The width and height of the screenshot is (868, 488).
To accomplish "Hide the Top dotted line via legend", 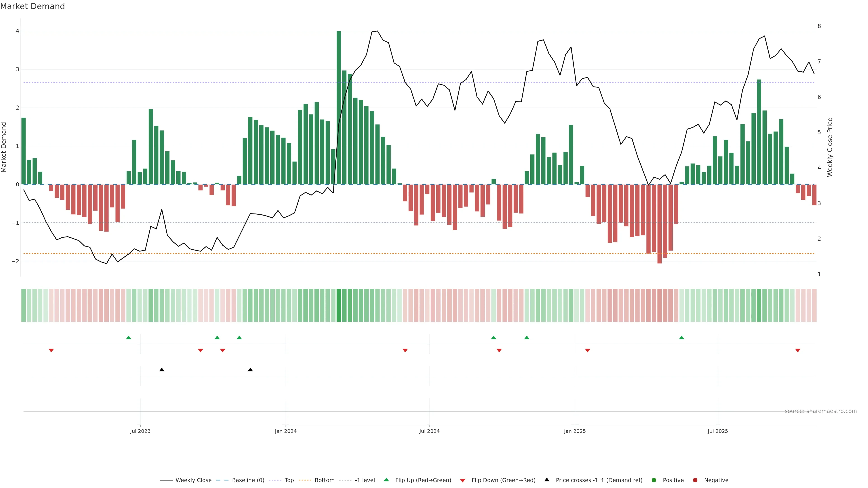I will click(289, 480).
